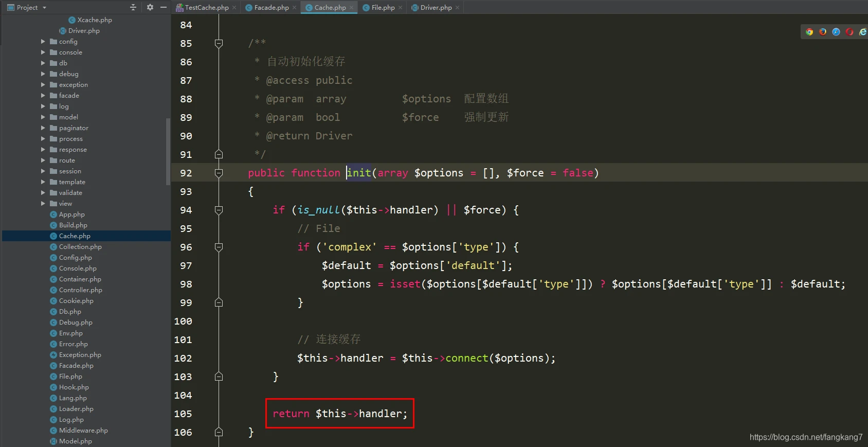Open in Chrome browser icon

809,32
